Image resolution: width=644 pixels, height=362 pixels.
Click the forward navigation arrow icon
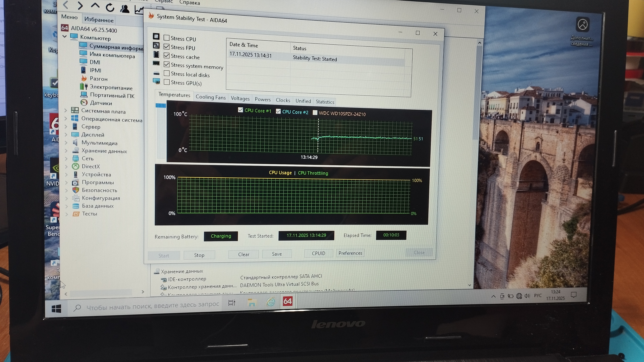pos(80,6)
